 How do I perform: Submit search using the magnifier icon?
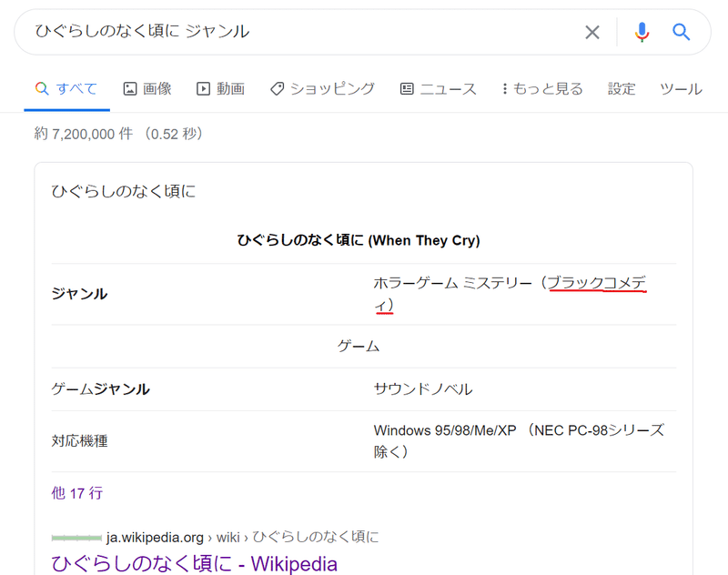point(681,32)
